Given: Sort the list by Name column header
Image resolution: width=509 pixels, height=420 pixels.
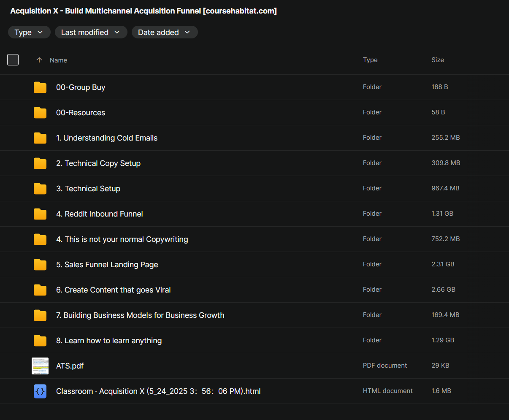Looking at the screenshot, I should (58, 60).
